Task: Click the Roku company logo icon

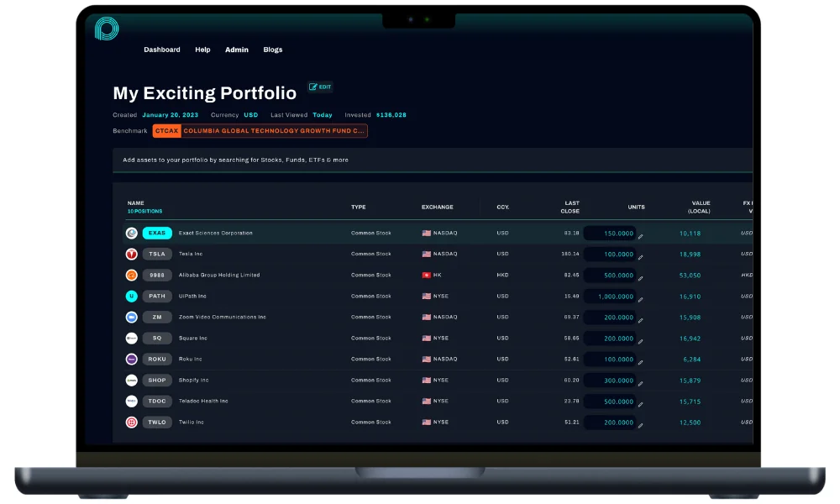Action: 132,359
